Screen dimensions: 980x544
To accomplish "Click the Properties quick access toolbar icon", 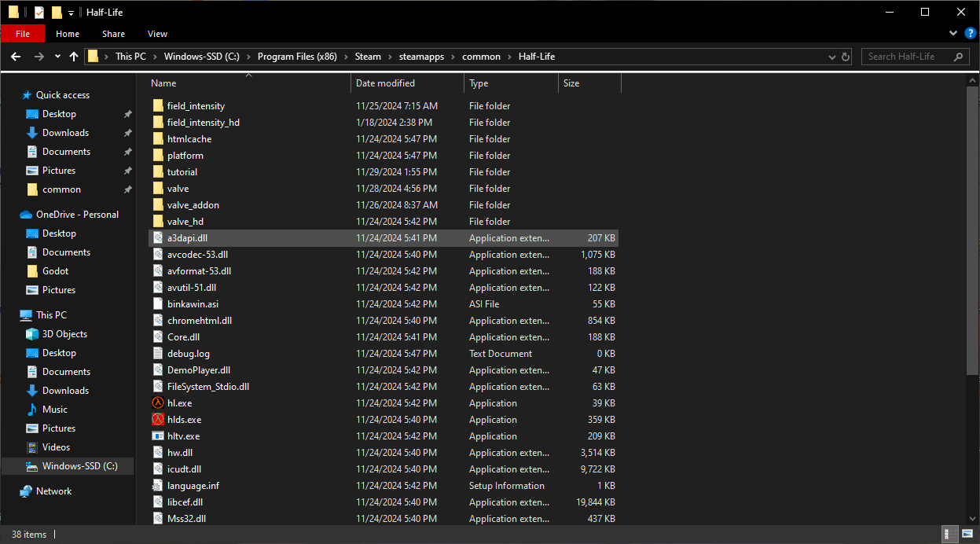I will click(x=39, y=12).
